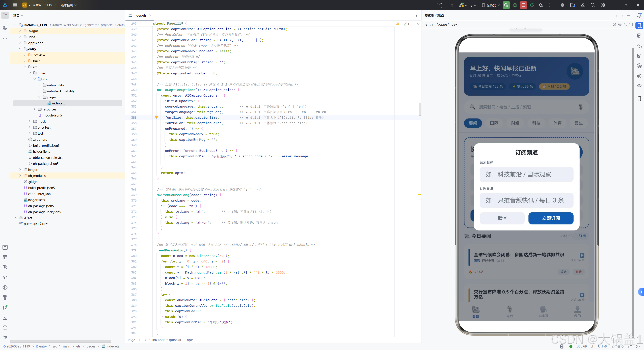
Task: Click the 删除 button on the news card
Action: pyautogui.click(x=578, y=272)
